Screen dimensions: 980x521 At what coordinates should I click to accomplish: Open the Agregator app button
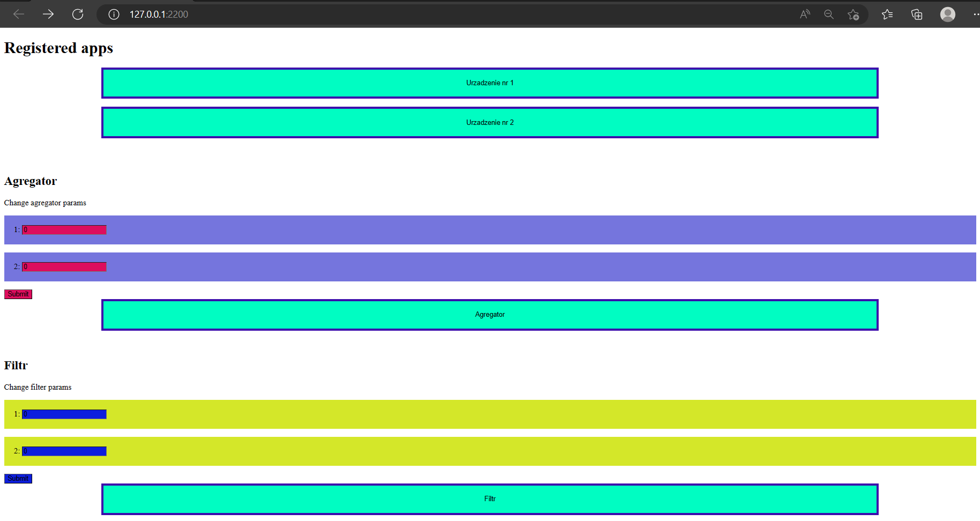tap(490, 315)
